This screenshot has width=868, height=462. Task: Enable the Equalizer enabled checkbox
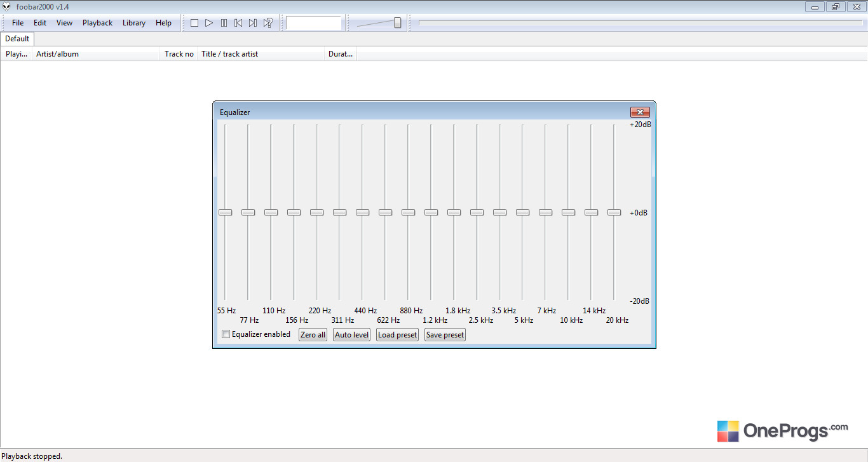coord(226,334)
